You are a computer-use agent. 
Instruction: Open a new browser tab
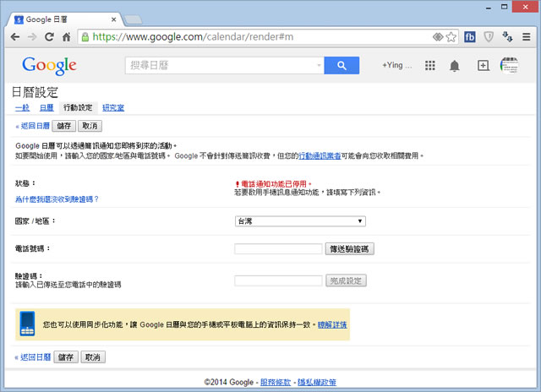(x=133, y=19)
